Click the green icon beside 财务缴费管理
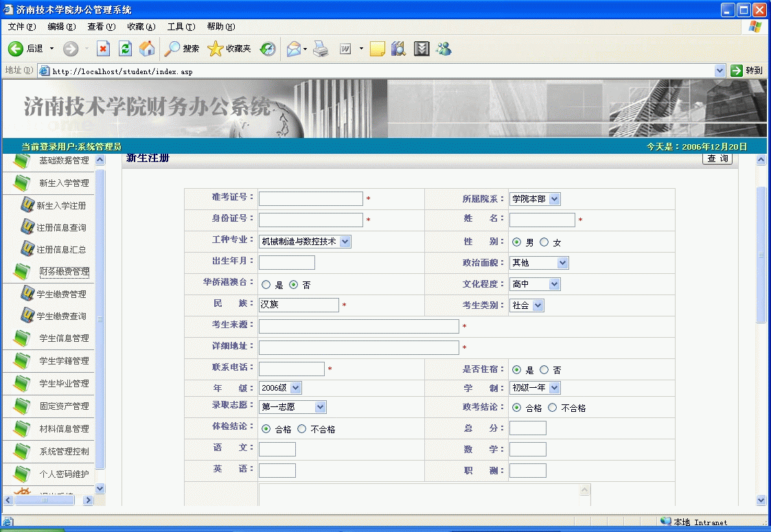Image resolution: width=771 pixels, height=532 pixels. coord(22,271)
